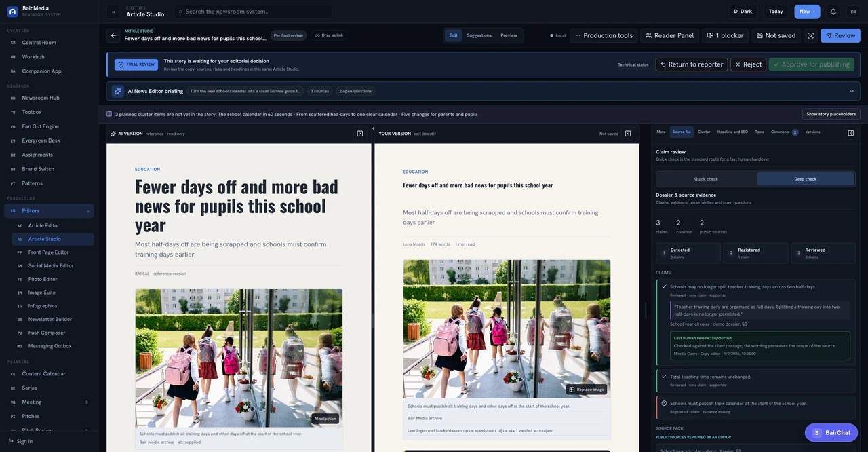Open the 3 sources chip
Screen dimensions: 868x452
pos(319,91)
